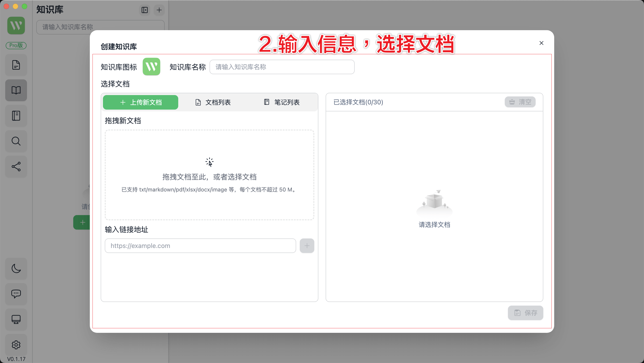644x363 pixels.
Task: Close the 创建知识库 dialog
Action: tap(541, 43)
